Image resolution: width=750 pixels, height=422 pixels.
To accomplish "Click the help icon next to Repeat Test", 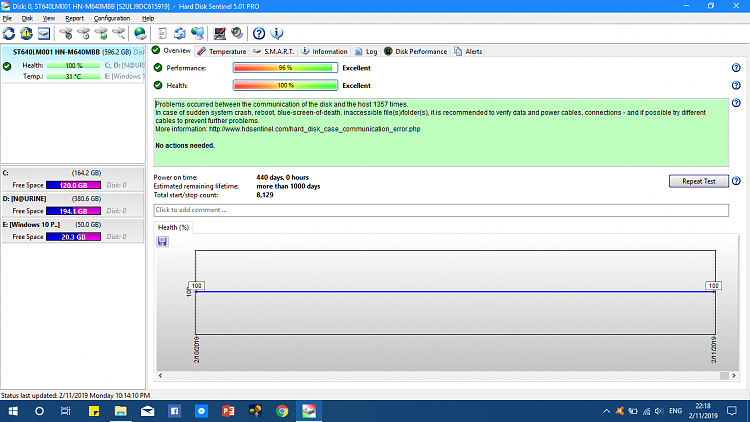I will [x=736, y=181].
